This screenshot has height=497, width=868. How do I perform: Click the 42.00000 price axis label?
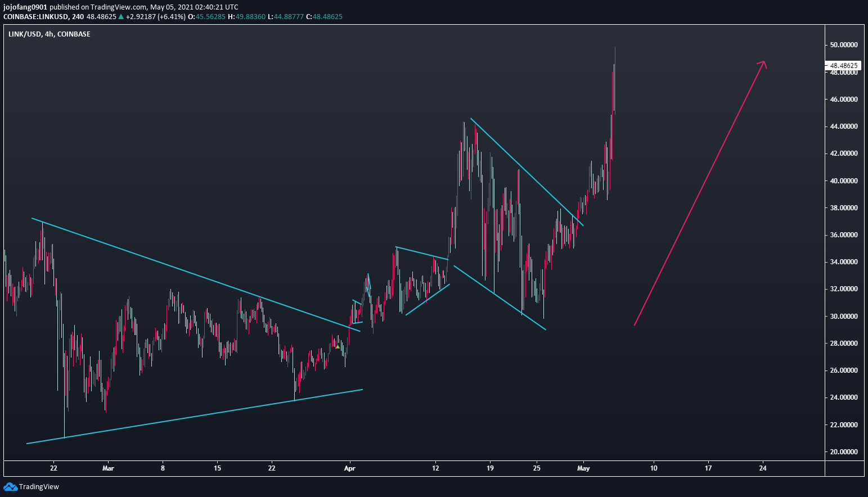tap(844, 153)
